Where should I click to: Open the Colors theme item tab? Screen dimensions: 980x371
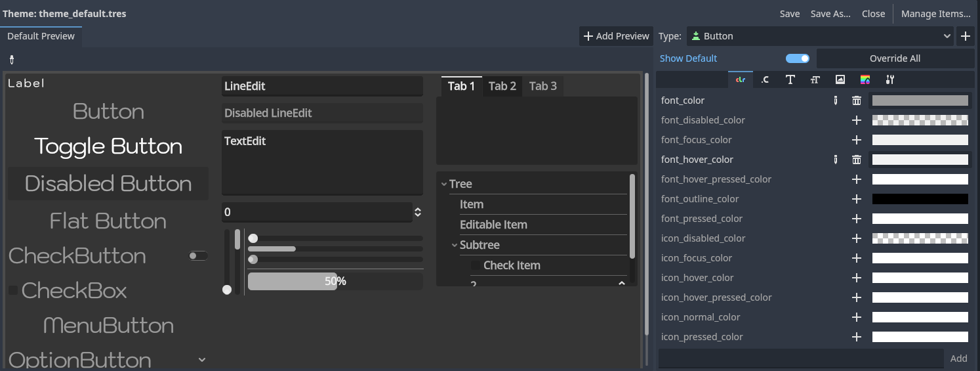[x=741, y=79]
